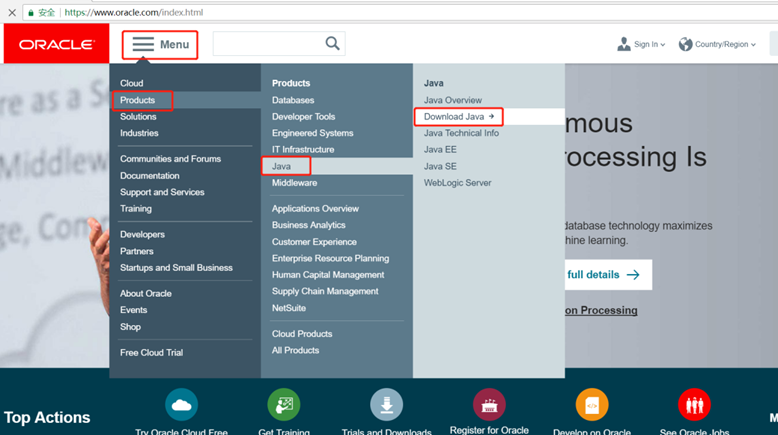
Task: Open Business Analytics link
Action: point(308,225)
